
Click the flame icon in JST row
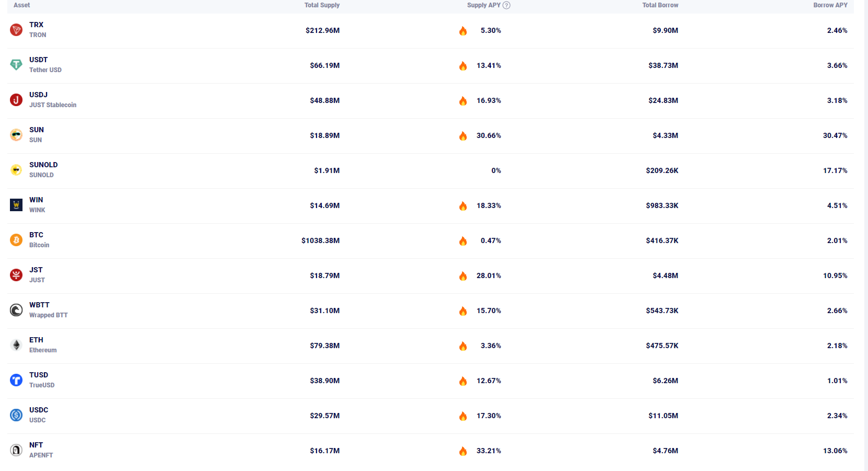click(463, 276)
